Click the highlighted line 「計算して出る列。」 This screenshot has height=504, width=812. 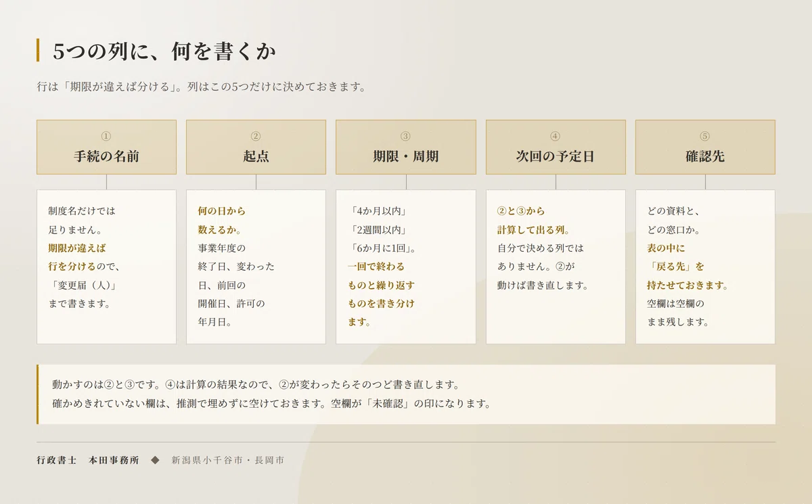coord(534,230)
